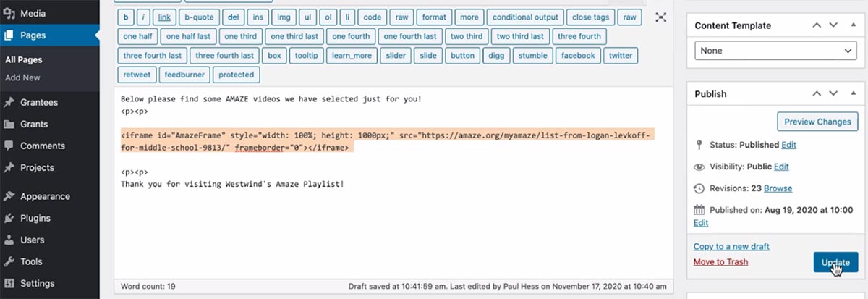Insert bold tag with b button
Screen dimensions: 868x299
pos(127,17)
